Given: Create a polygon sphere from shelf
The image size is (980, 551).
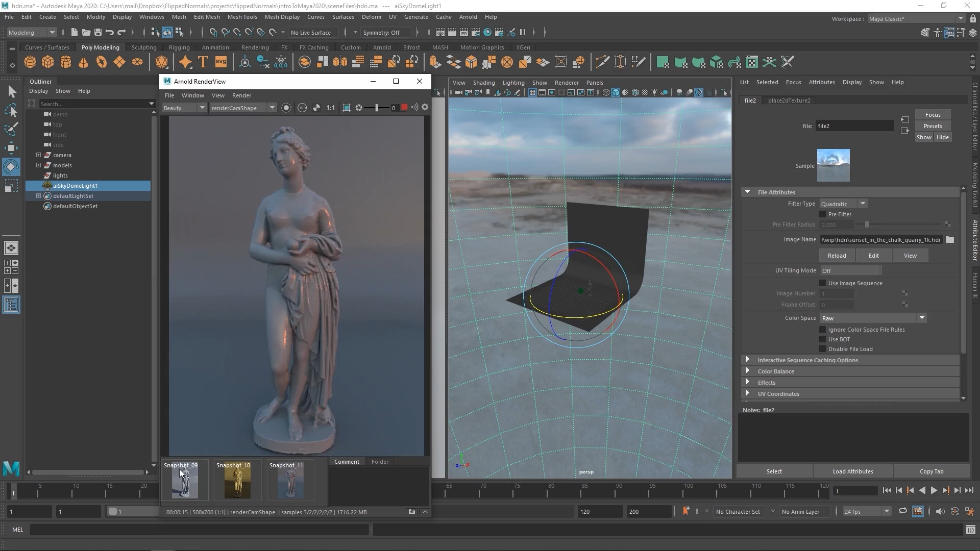Looking at the screenshot, I should (x=30, y=62).
